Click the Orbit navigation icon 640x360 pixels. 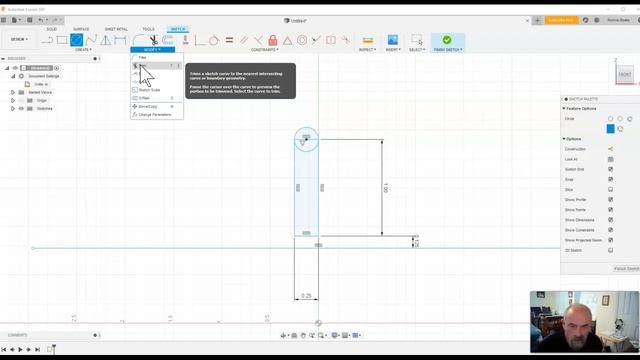[283, 336]
